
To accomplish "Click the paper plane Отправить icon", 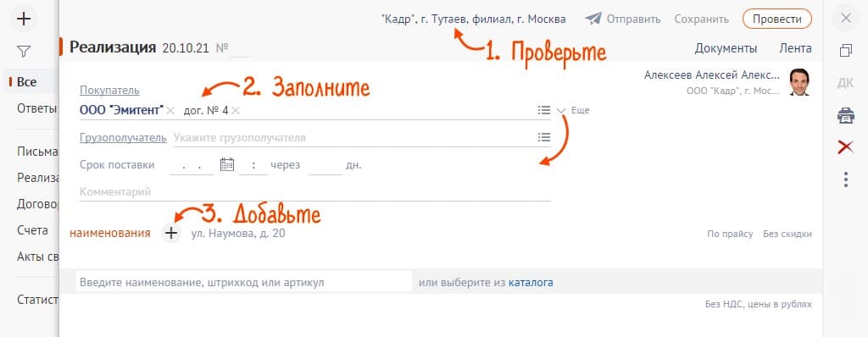I will 593,19.
